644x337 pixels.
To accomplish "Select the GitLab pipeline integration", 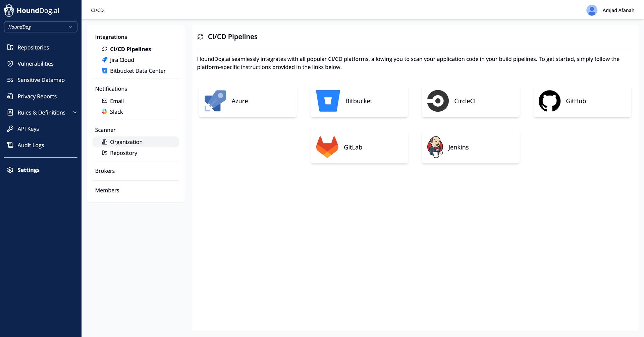I will pyautogui.click(x=359, y=147).
